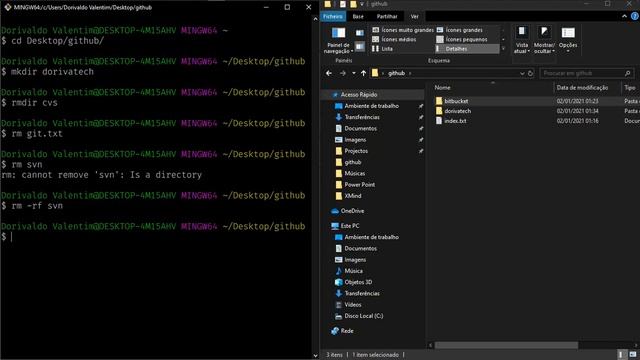
Task: Open recent locations dropdown arrow
Action: pyautogui.click(x=353, y=73)
